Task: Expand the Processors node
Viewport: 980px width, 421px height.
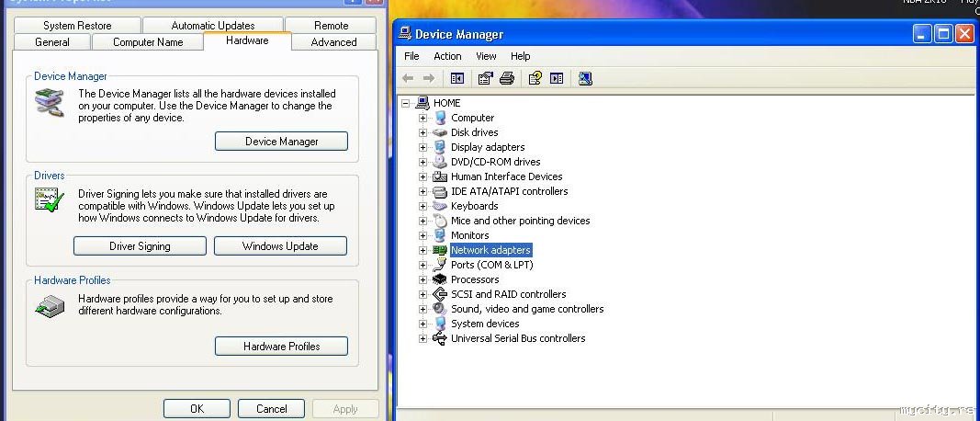Action: (x=423, y=279)
